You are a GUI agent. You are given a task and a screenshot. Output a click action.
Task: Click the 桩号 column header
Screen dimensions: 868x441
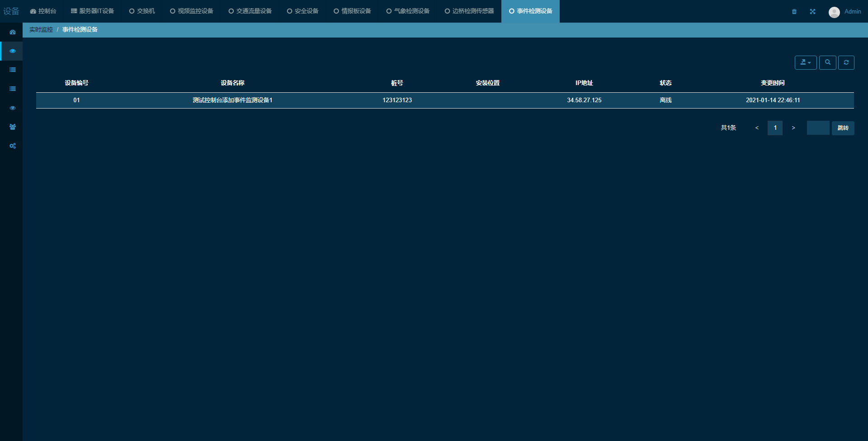(x=397, y=83)
